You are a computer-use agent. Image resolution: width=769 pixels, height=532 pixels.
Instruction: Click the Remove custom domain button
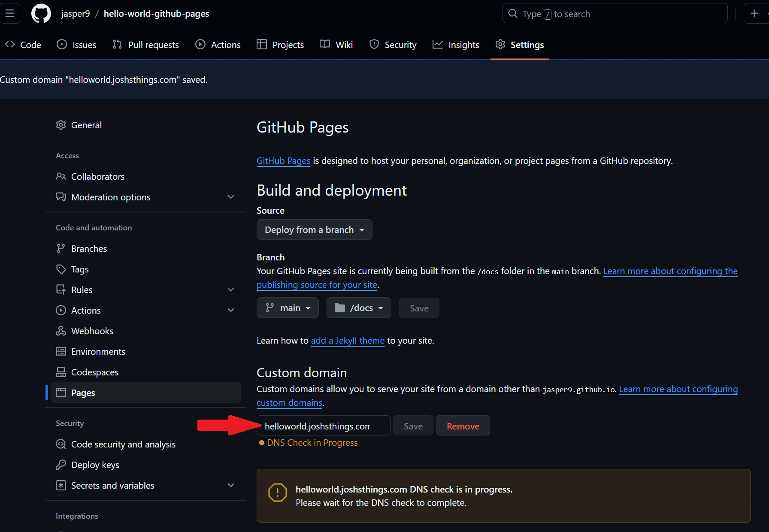463,426
